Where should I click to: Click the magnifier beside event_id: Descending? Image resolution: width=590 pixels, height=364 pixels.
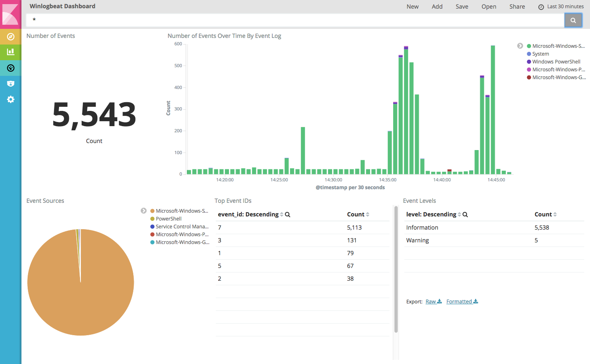click(x=287, y=214)
